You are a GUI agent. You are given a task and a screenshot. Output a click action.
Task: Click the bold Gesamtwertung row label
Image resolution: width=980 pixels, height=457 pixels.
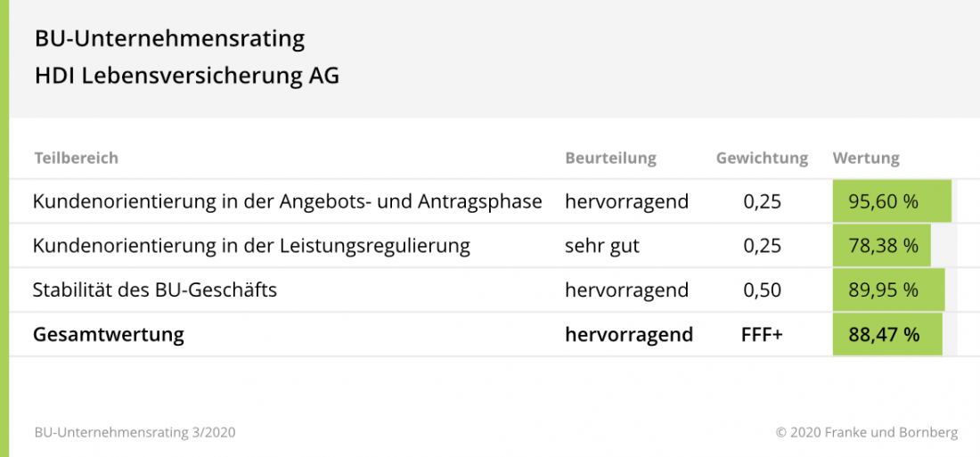(x=108, y=335)
